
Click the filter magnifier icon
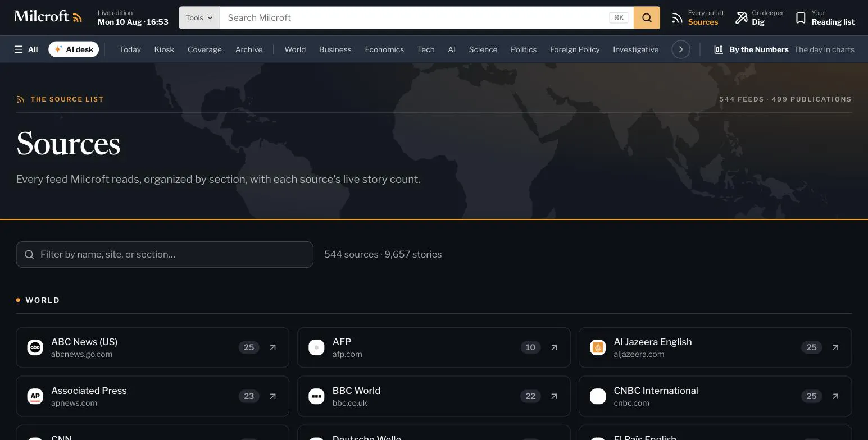click(x=29, y=255)
